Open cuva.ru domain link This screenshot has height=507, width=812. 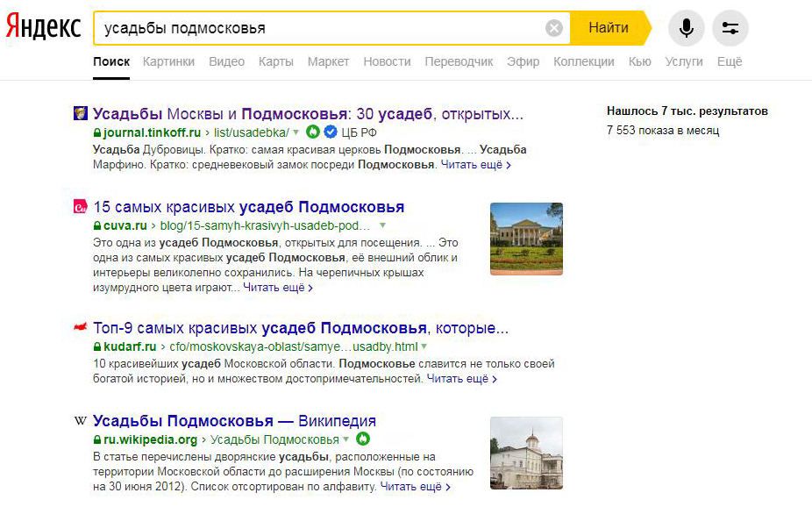point(125,225)
